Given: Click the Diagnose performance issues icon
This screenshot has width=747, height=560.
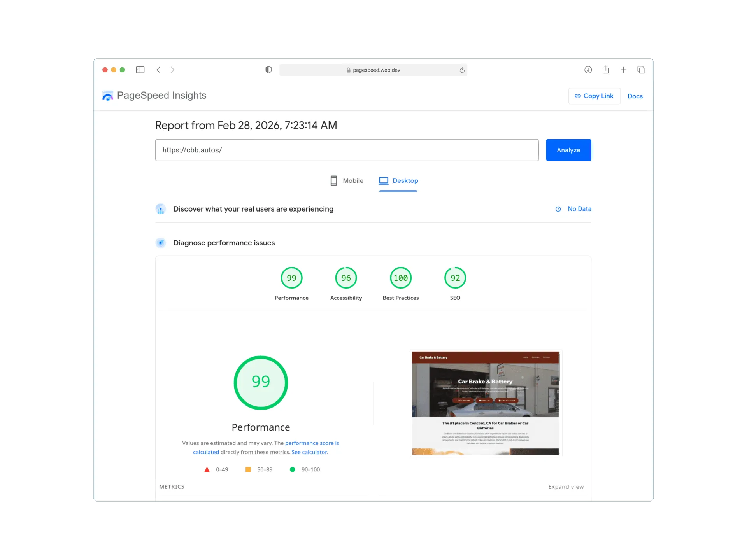Looking at the screenshot, I should (161, 243).
